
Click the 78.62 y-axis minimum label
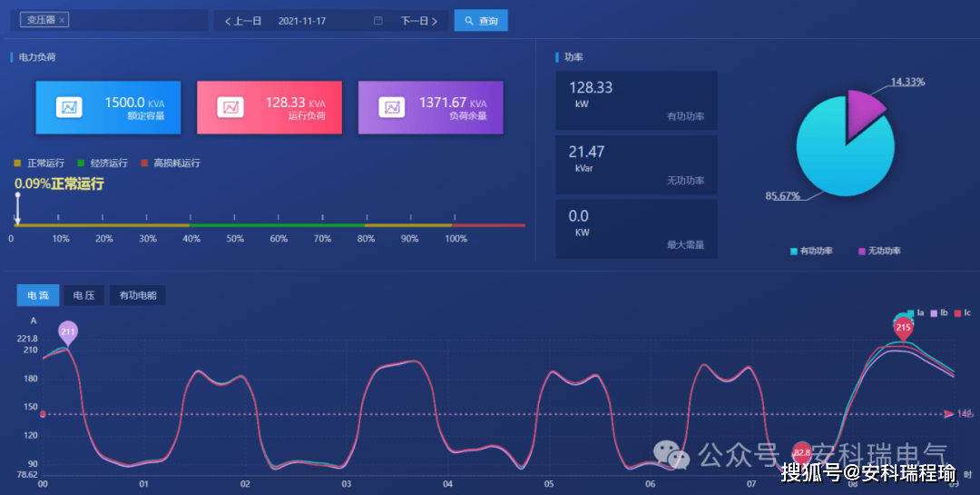pyautogui.click(x=27, y=475)
